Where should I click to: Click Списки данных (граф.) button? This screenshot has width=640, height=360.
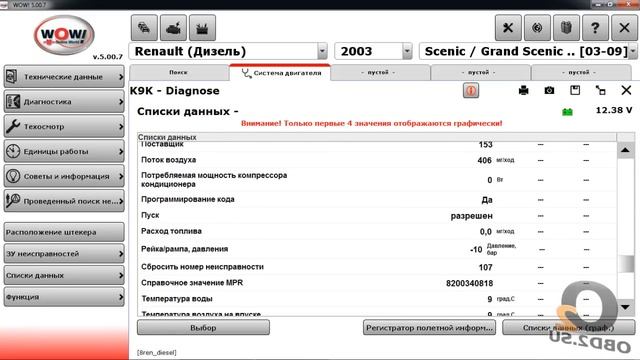click(x=569, y=327)
